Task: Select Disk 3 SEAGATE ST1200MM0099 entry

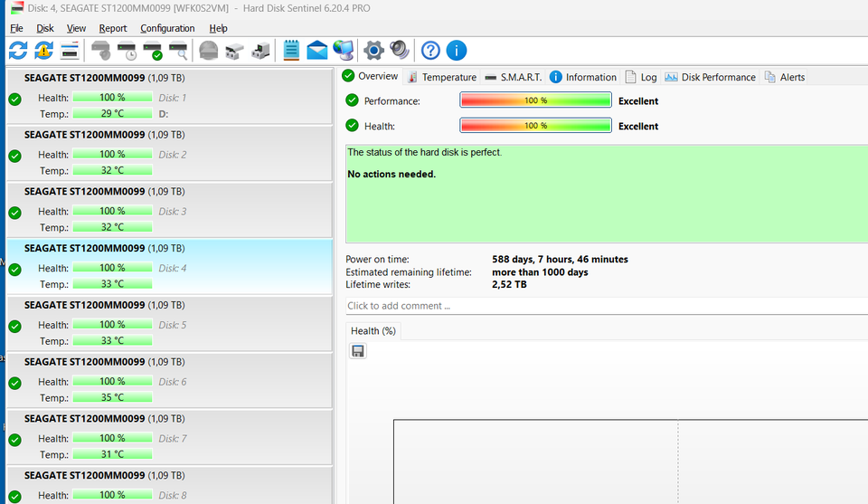Action: click(x=169, y=210)
